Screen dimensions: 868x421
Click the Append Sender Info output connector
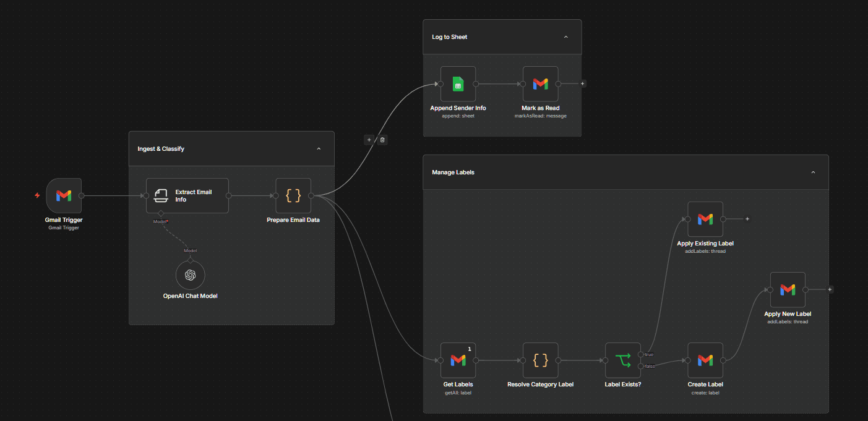tap(476, 83)
